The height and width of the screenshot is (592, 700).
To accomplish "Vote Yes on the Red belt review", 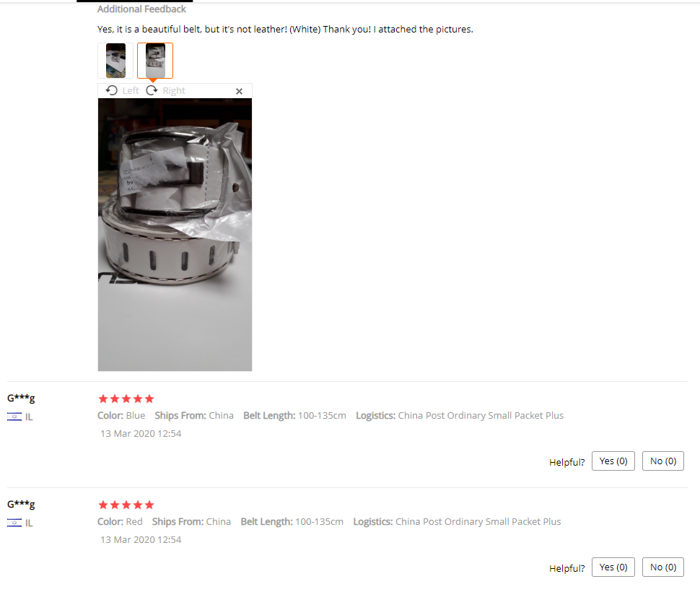I will pyautogui.click(x=613, y=567).
